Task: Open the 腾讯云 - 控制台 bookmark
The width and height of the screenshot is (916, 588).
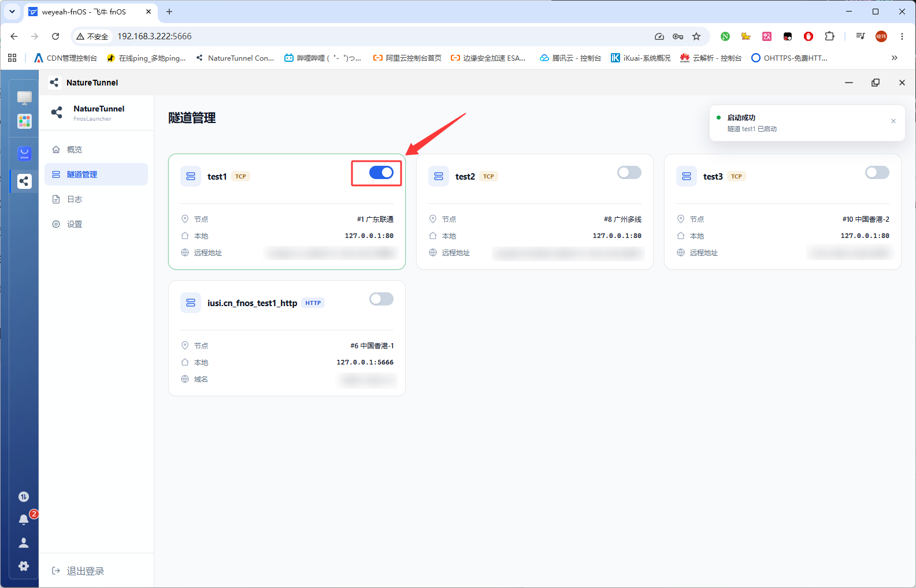Action: pyautogui.click(x=570, y=58)
